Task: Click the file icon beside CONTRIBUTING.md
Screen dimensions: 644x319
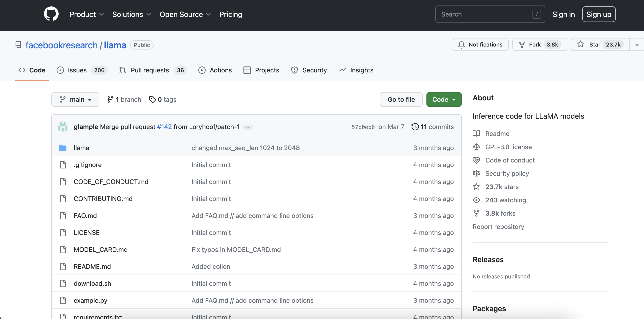Action: (63, 199)
